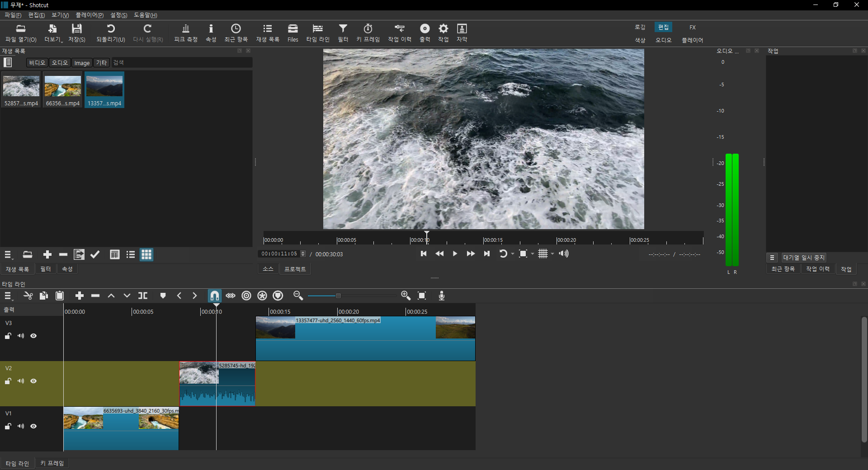Click the 대기열 일시 중지 button
This screenshot has width=868, height=470.
(804, 258)
